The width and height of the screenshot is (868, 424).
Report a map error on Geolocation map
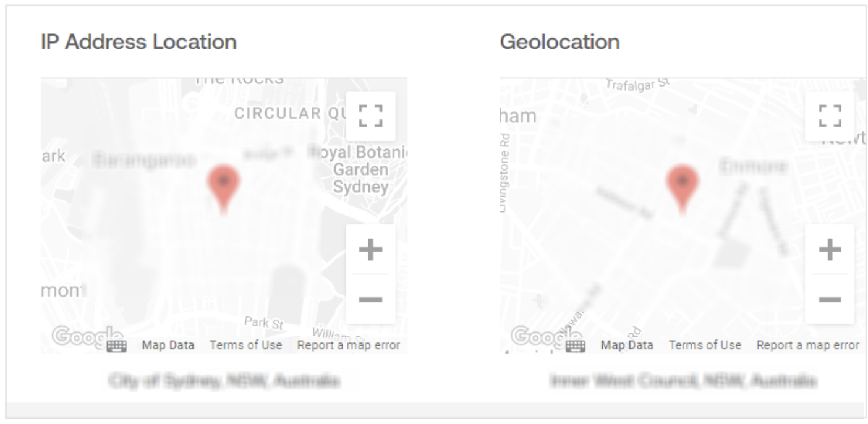click(x=807, y=346)
